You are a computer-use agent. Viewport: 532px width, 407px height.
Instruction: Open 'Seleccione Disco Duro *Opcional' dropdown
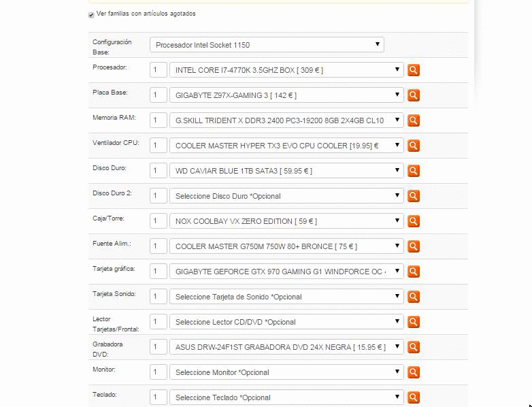286,196
